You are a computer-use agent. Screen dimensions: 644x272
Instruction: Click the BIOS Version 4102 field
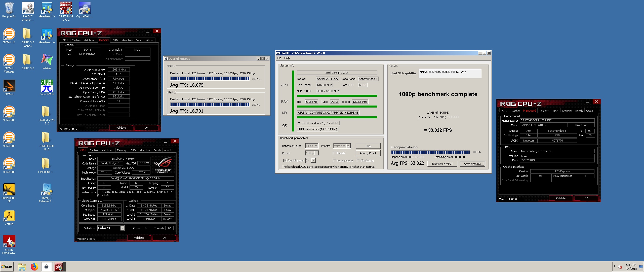click(557, 156)
